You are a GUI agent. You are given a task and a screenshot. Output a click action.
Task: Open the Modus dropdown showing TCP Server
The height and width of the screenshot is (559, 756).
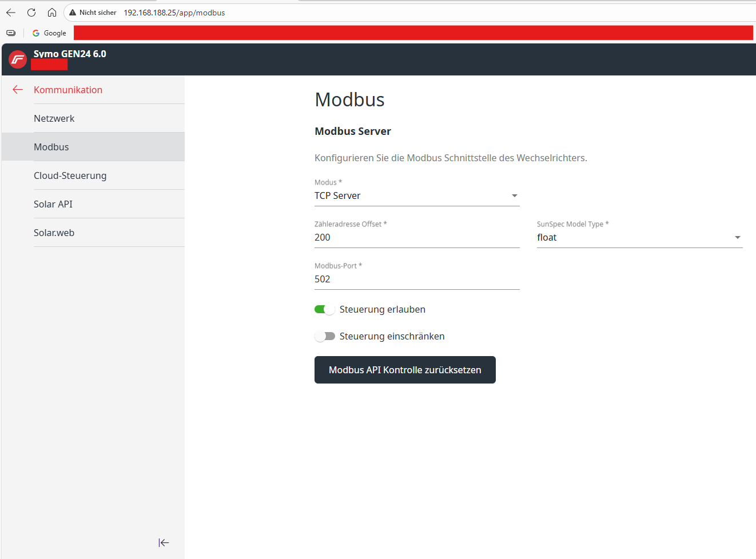pos(417,195)
